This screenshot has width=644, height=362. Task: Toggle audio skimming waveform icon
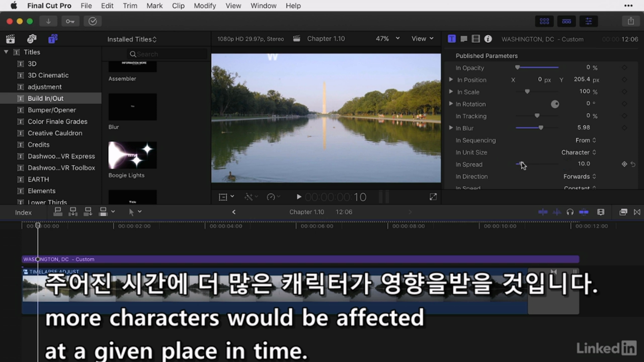[x=557, y=212]
